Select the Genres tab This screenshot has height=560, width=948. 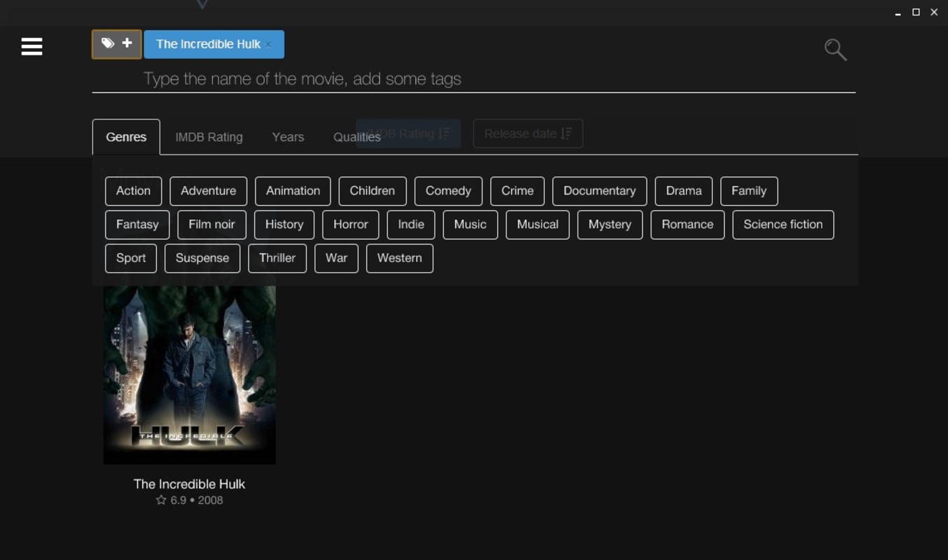coord(126,137)
